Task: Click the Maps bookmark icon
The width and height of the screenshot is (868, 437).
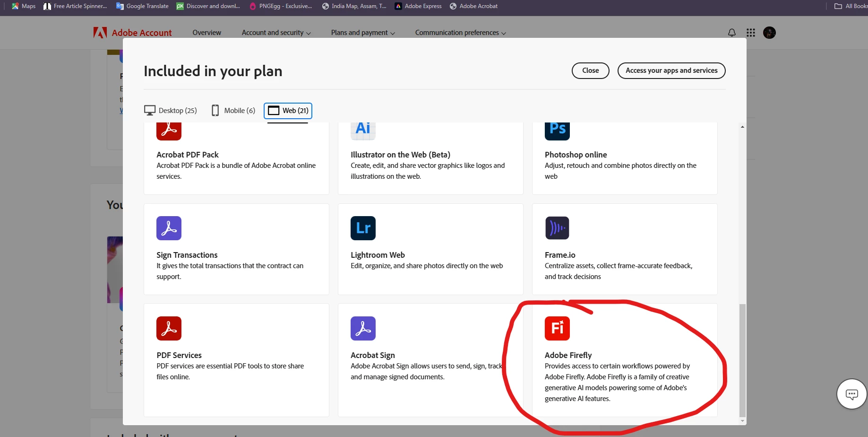Action: [15, 6]
